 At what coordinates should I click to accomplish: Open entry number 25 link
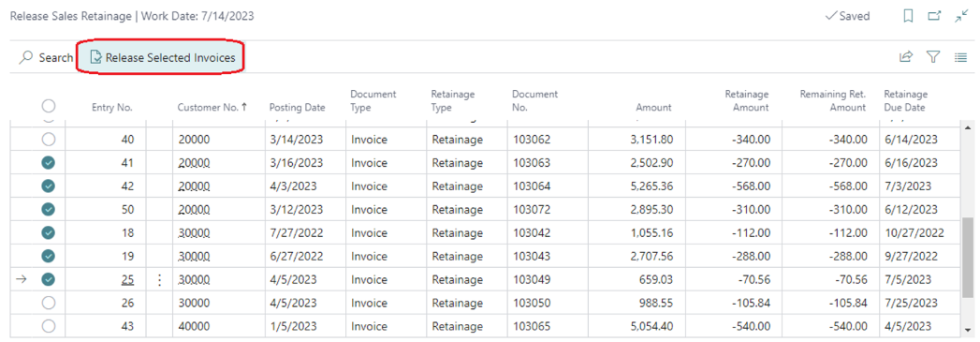point(127,279)
